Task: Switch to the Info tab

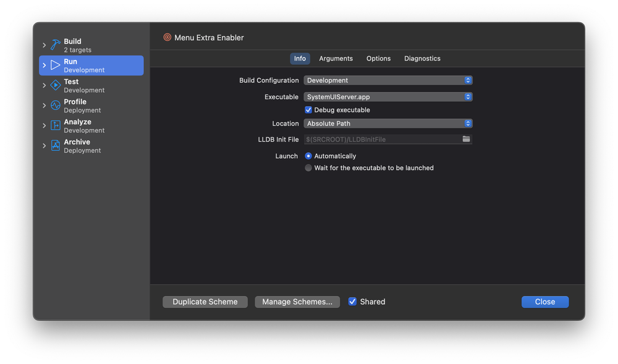Action: pyautogui.click(x=300, y=58)
